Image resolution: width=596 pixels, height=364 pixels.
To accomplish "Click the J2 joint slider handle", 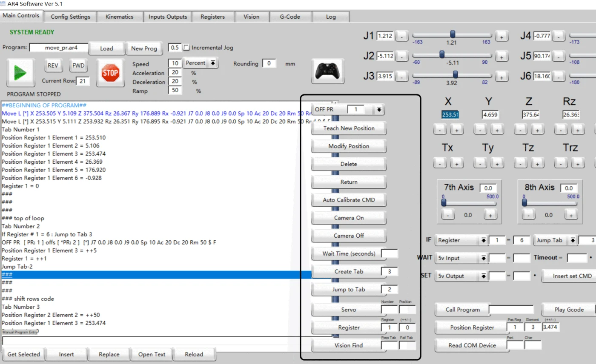I will [442, 54].
